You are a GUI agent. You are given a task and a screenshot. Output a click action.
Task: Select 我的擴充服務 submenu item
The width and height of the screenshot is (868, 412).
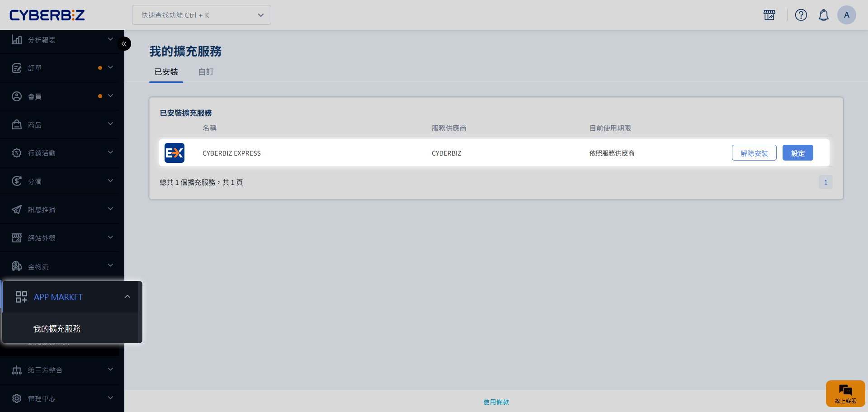click(x=57, y=329)
